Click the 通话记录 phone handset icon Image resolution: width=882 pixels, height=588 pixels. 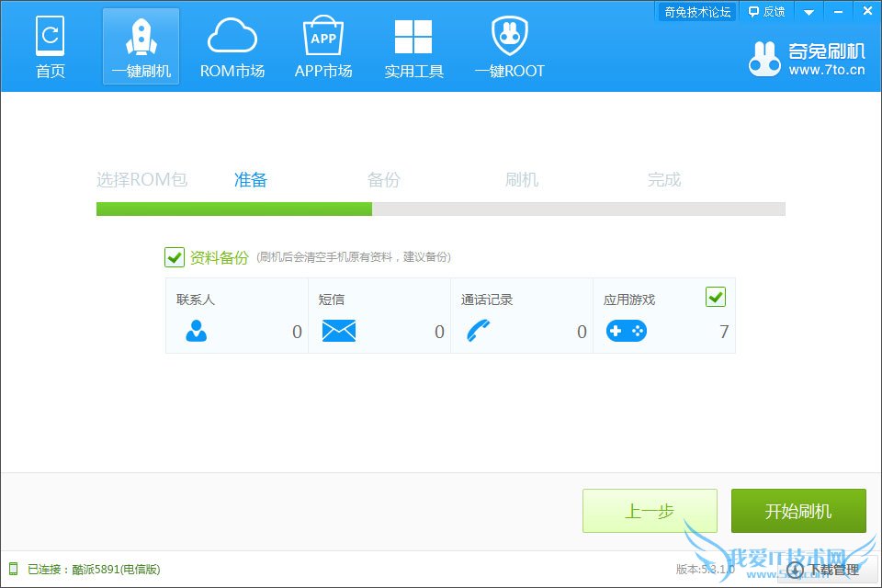tap(478, 331)
